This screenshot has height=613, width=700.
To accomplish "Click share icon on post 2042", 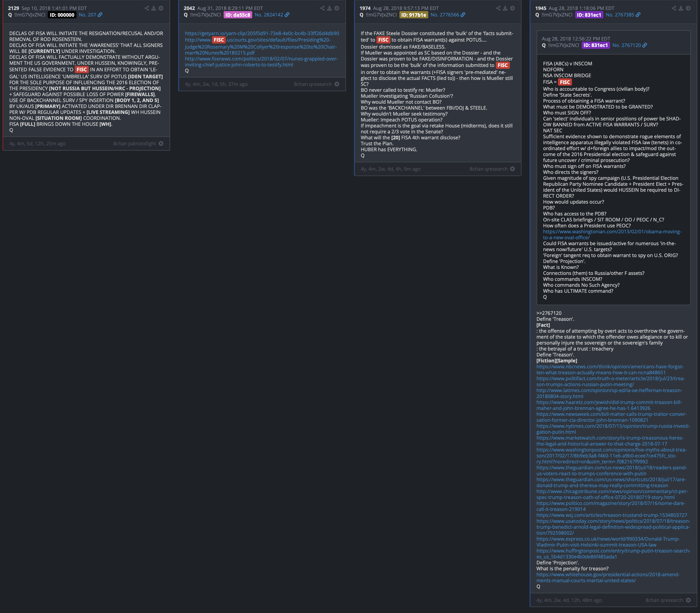I will [x=322, y=8].
